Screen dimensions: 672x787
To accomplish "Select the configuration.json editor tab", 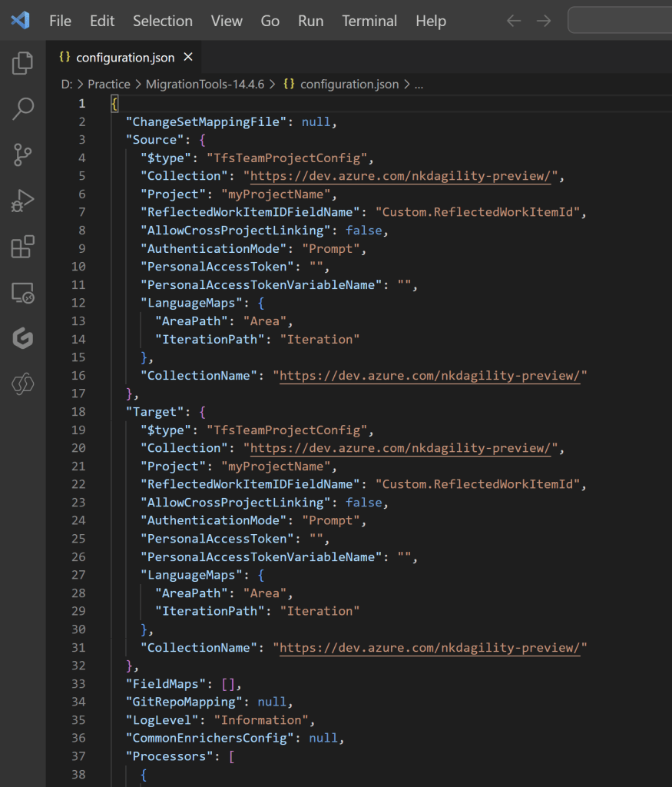I will [124, 58].
